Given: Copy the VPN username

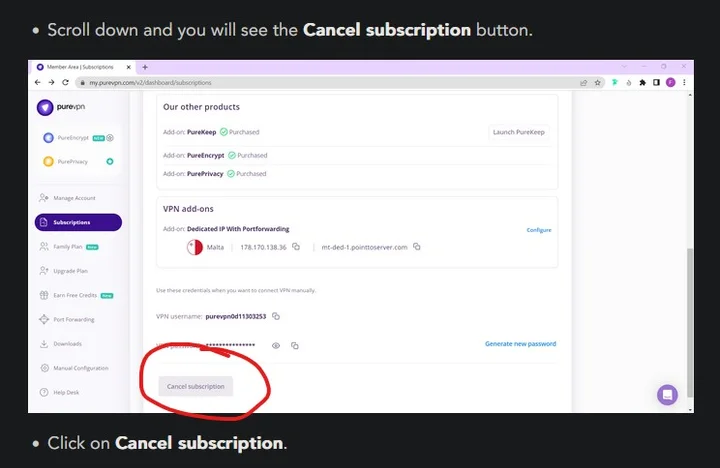Looking at the screenshot, I should [x=276, y=316].
